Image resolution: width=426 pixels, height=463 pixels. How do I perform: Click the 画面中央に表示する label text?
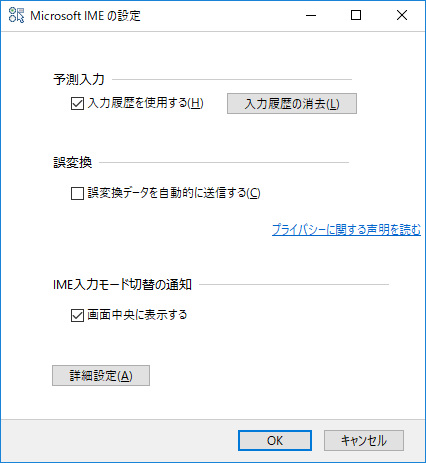[137, 315]
